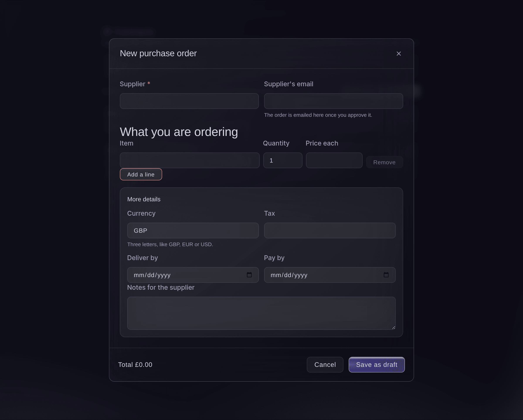Focus the Tax input field
The height and width of the screenshot is (420, 523).
330,230
